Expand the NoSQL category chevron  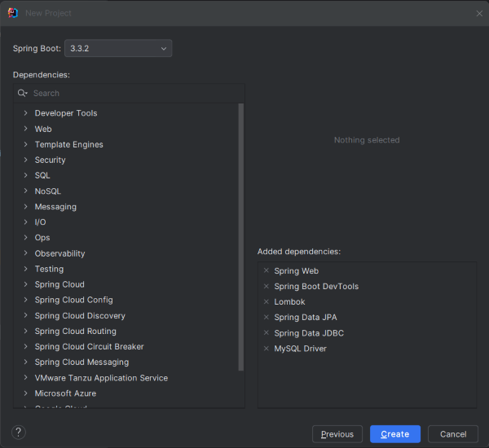25,191
